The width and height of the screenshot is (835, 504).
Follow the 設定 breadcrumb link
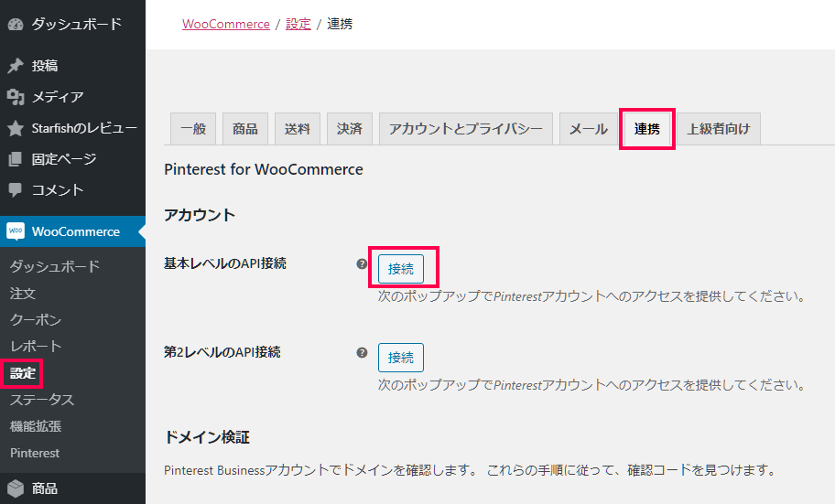[x=298, y=24]
